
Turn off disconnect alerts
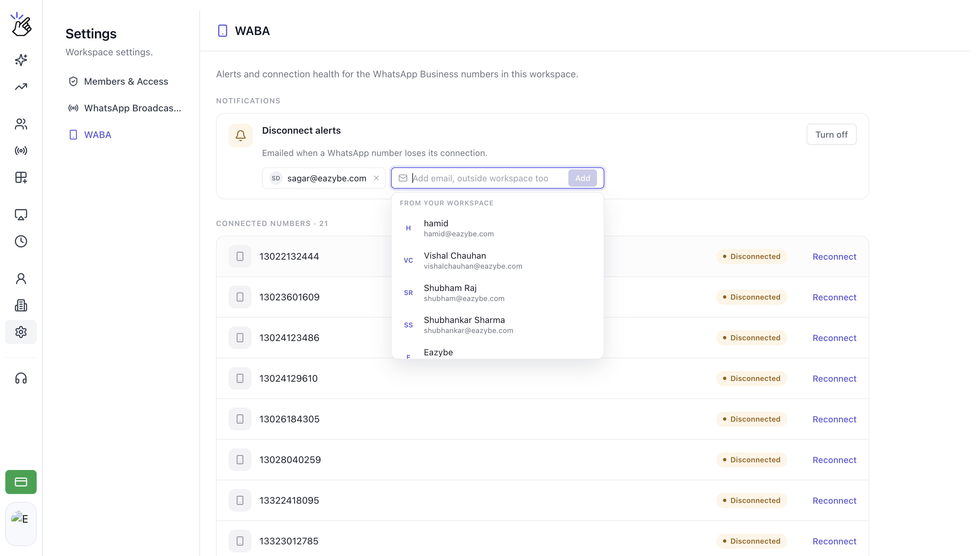click(831, 134)
